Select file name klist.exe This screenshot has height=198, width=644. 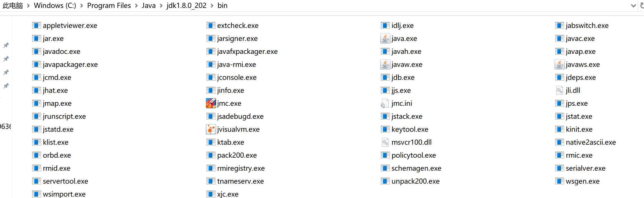coord(56,142)
